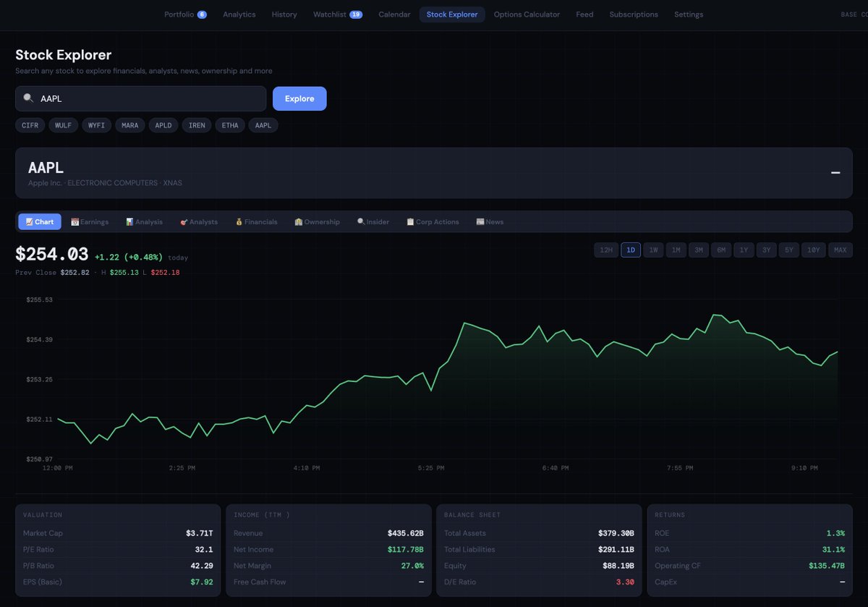Switch to the Earnings tab
868x607 pixels.
(x=90, y=222)
